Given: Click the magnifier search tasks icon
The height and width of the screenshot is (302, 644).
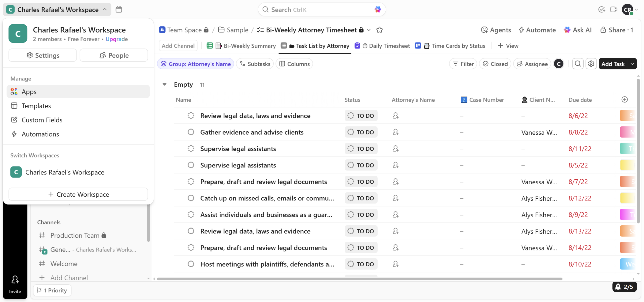Looking at the screenshot, I should [578, 64].
